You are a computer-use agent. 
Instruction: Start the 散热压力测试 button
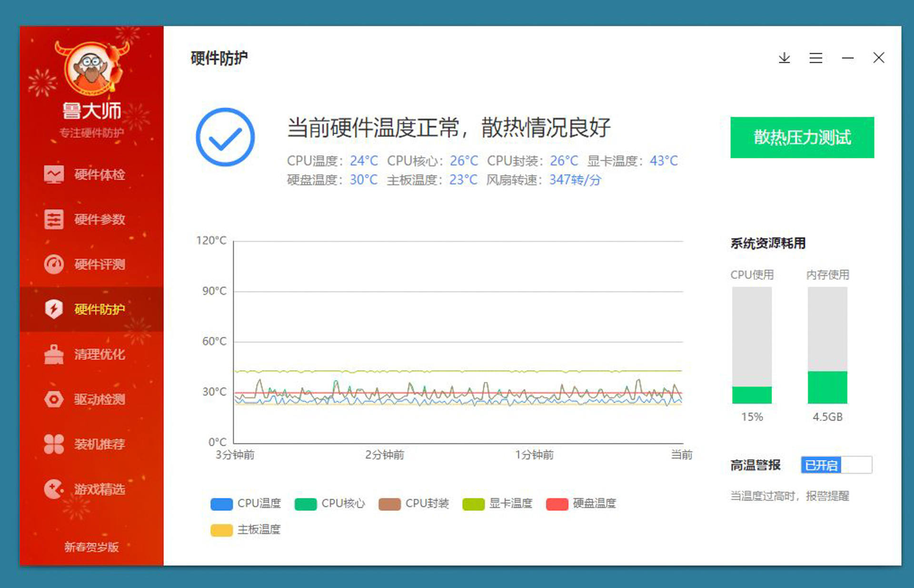click(802, 137)
